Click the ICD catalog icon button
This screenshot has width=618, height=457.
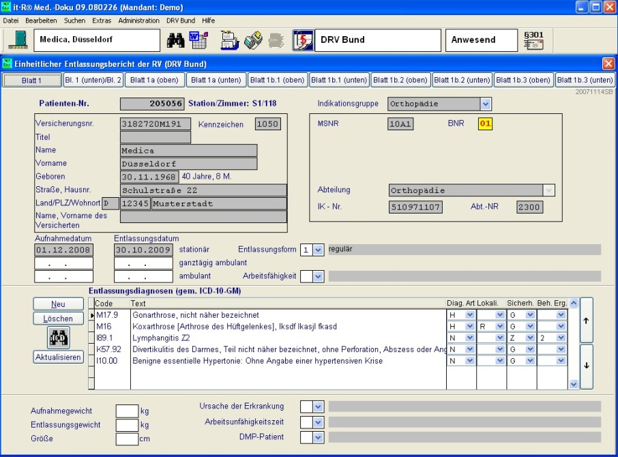tap(58, 338)
